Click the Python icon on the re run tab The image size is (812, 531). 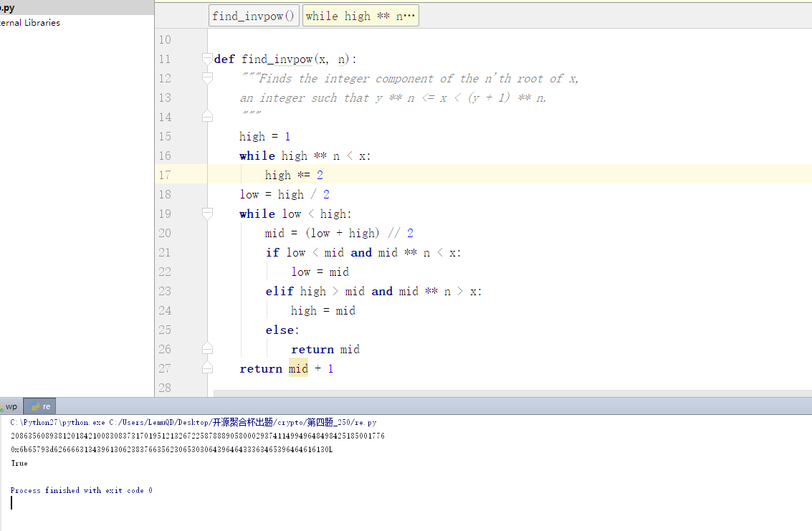click(x=35, y=406)
